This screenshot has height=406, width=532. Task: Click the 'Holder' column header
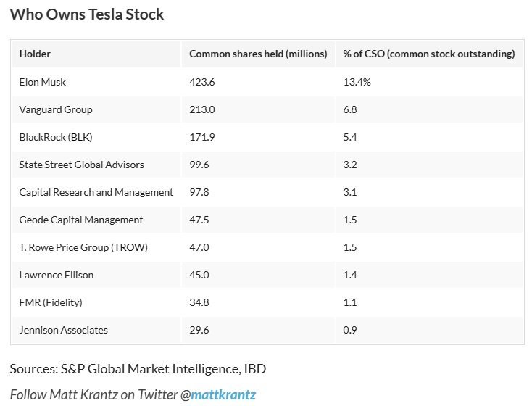click(x=96, y=54)
